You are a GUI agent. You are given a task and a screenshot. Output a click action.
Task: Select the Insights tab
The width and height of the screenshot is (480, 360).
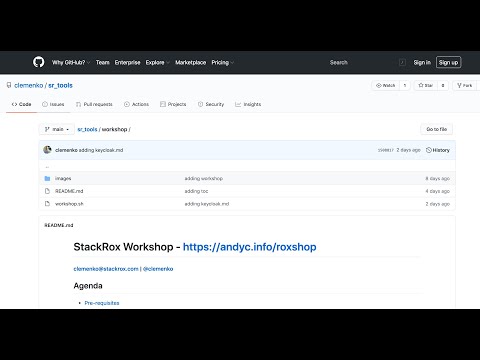[248, 104]
